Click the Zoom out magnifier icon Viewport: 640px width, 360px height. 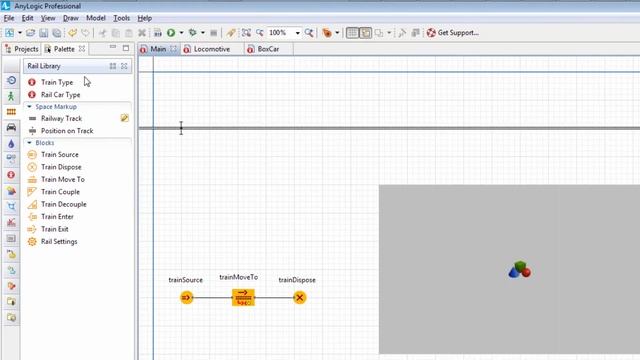point(260,33)
